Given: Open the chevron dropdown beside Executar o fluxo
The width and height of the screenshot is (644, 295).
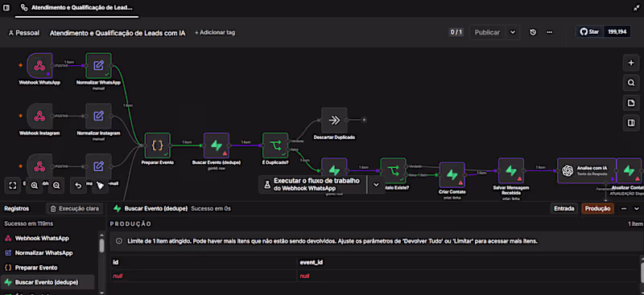Looking at the screenshot, I should click(376, 184).
